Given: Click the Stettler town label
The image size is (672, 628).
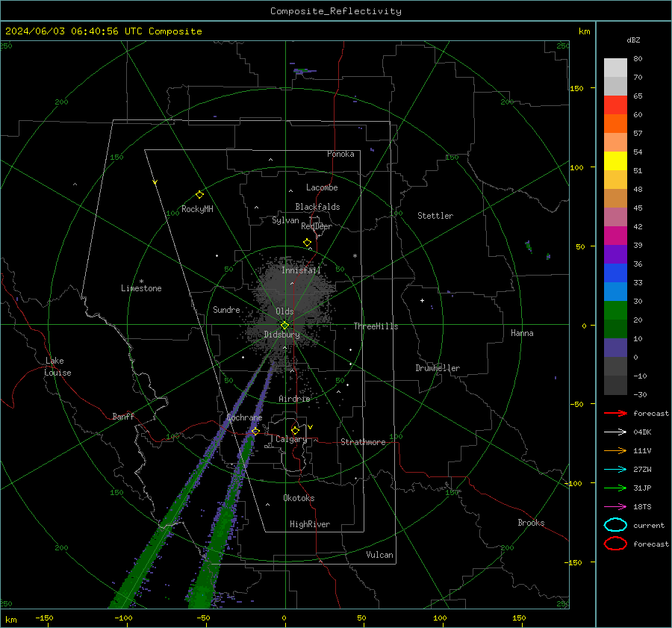Looking at the screenshot, I should (x=435, y=216).
